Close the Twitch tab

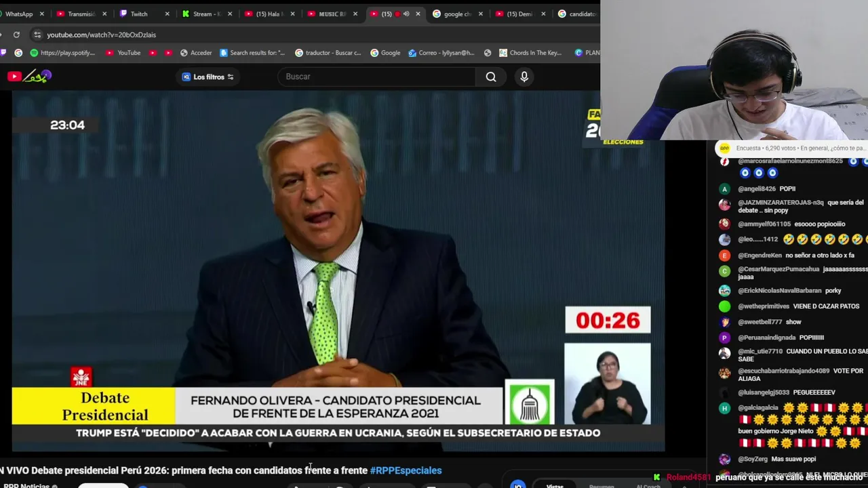167,14
